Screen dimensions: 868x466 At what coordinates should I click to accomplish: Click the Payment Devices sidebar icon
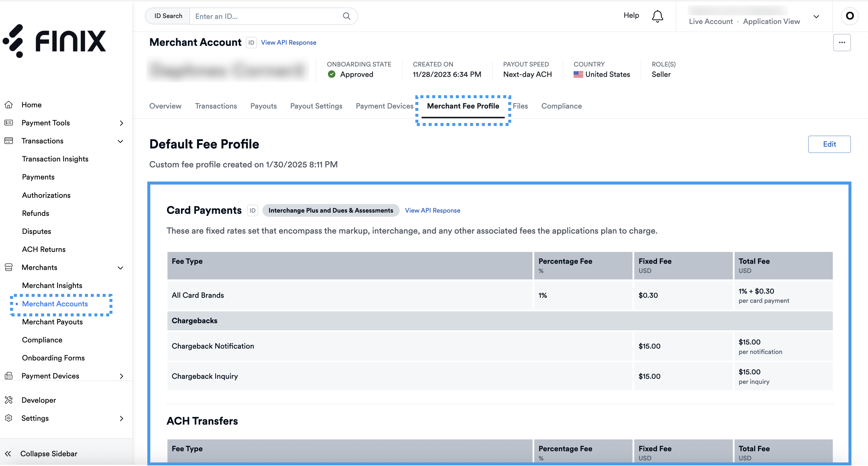9,376
